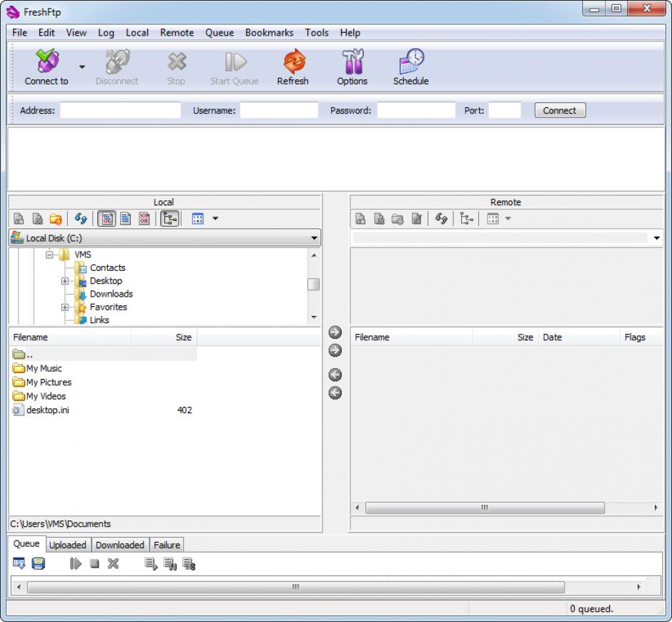This screenshot has width=672, height=622.
Task: Open the Schedule tool
Action: 411,67
